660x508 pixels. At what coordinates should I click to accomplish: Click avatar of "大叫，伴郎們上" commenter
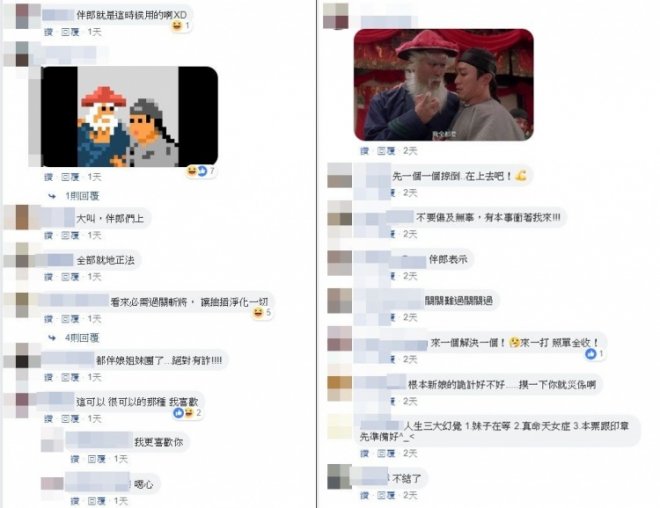click(x=22, y=218)
